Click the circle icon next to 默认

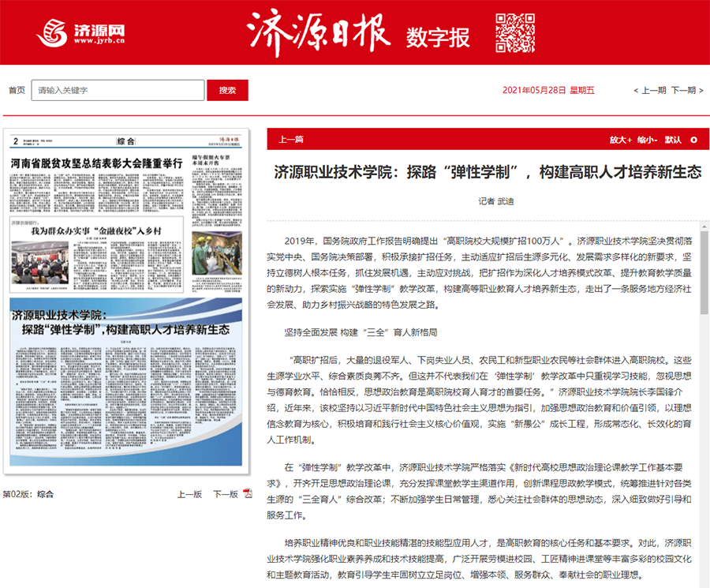tap(693, 140)
